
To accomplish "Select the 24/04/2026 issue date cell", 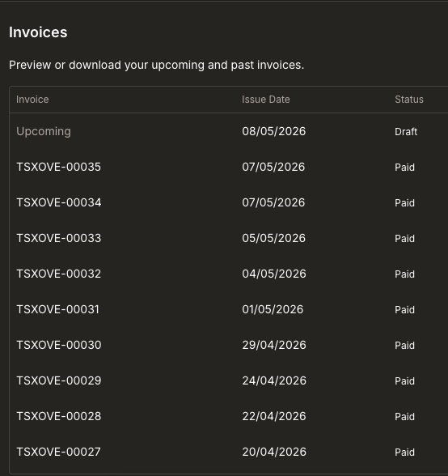I will (x=274, y=380).
